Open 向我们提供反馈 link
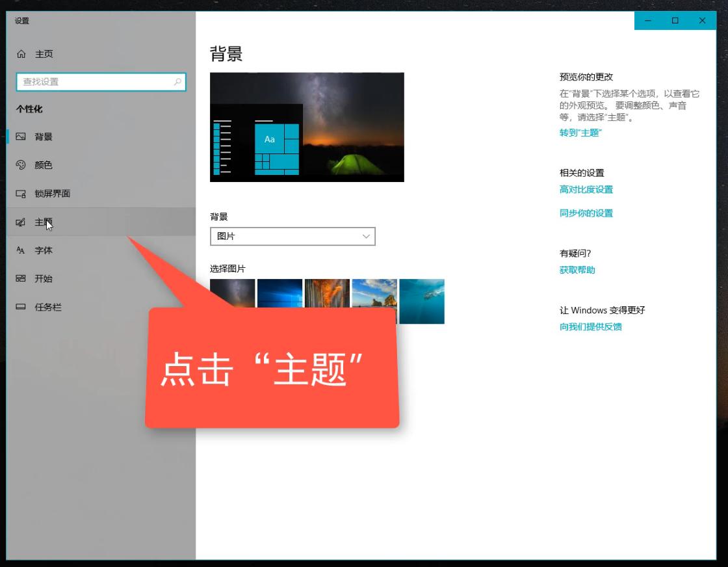Screen dimensions: 728x567 (x=591, y=326)
